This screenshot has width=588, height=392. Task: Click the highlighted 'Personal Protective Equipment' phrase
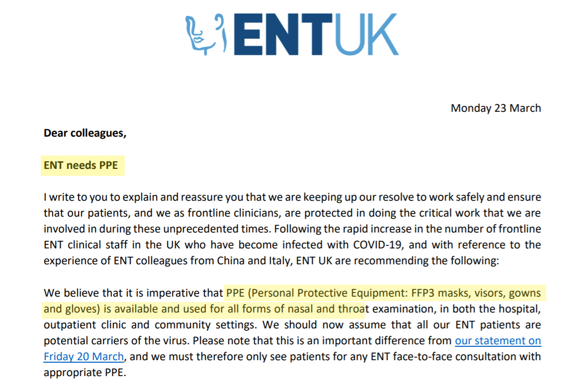(x=329, y=293)
